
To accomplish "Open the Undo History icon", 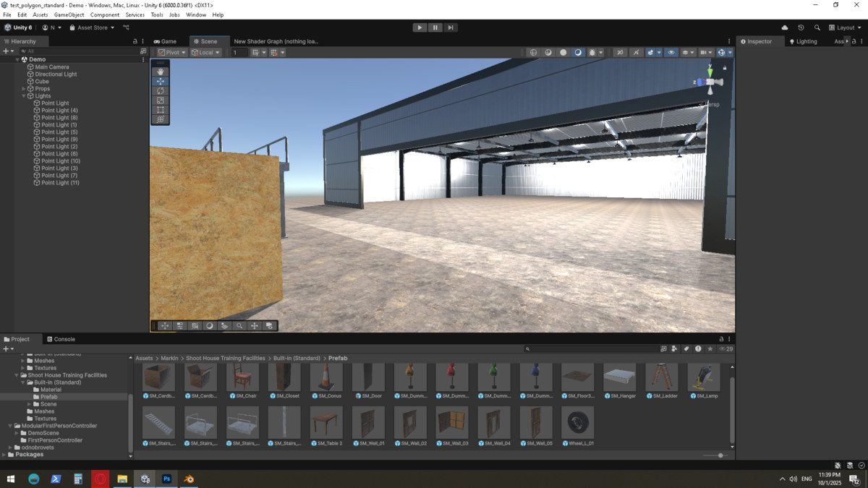I will pos(801,27).
